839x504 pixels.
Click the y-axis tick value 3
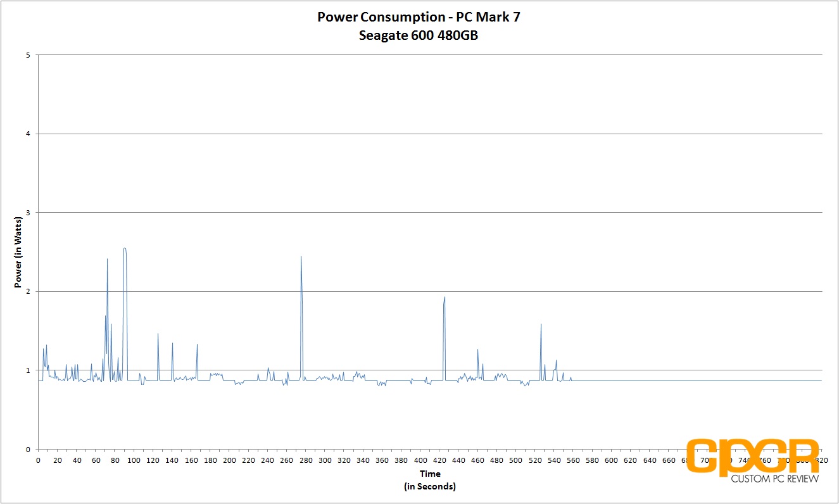pyautogui.click(x=28, y=213)
